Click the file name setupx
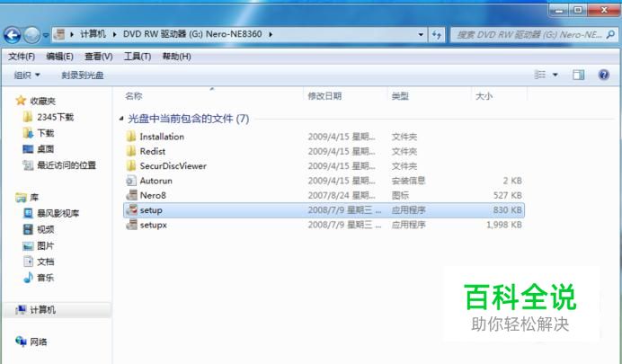 click(153, 225)
